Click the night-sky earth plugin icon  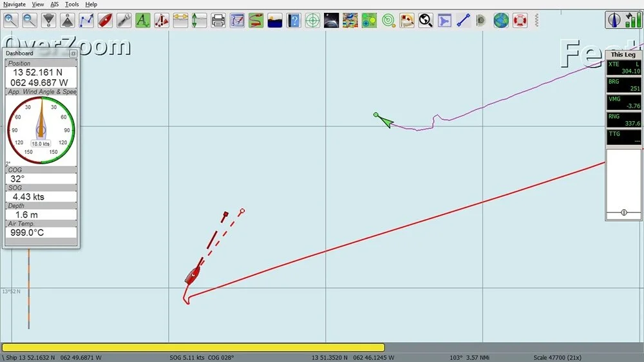coord(332,20)
